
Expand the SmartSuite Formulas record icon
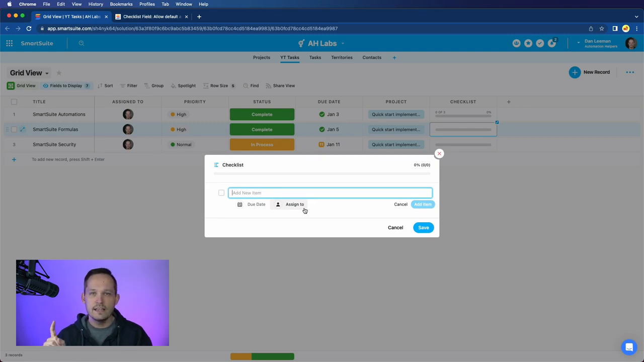(23, 129)
